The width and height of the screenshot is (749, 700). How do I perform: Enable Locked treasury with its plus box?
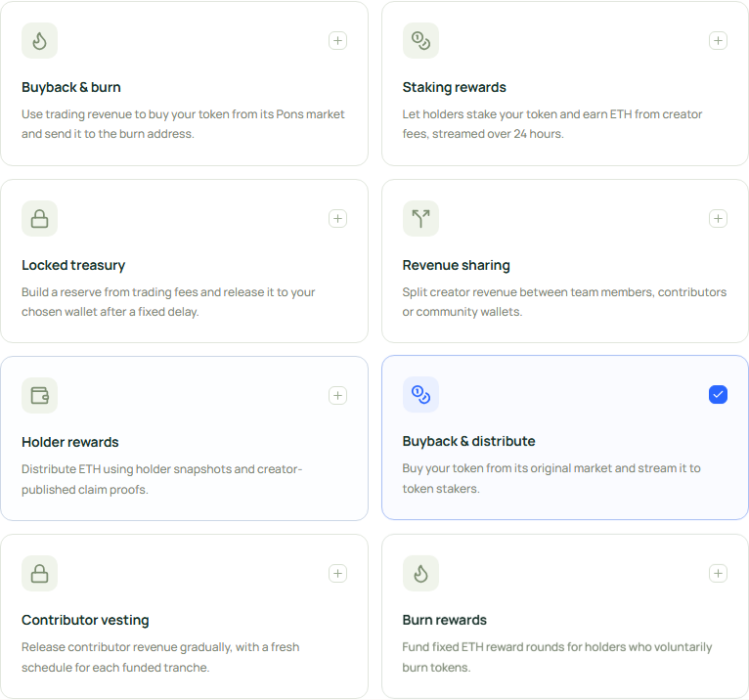[x=337, y=219]
